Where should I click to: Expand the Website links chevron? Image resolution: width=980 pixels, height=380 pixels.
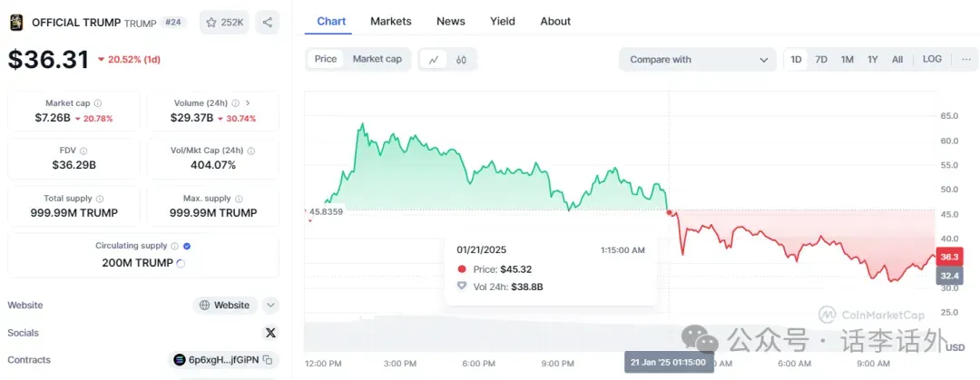click(270, 305)
